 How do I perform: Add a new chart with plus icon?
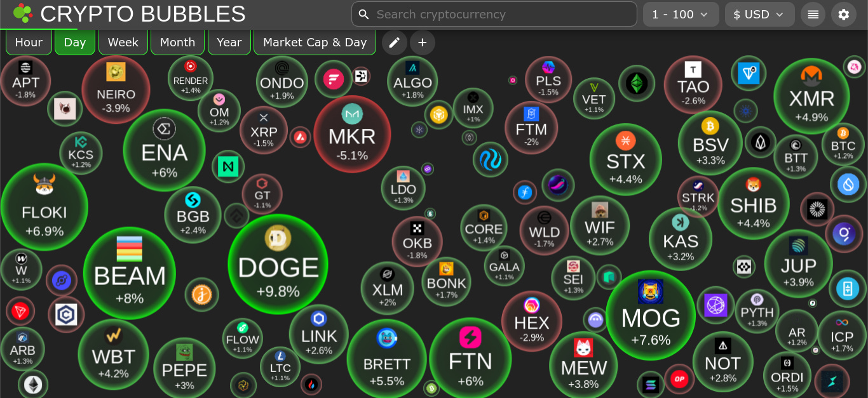[423, 43]
